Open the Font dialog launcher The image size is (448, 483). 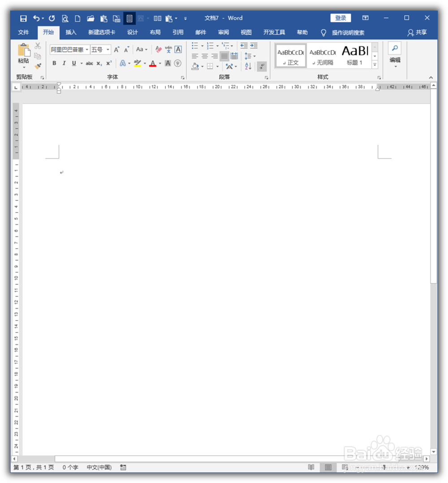pyautogui.click(x=182, y=77)
